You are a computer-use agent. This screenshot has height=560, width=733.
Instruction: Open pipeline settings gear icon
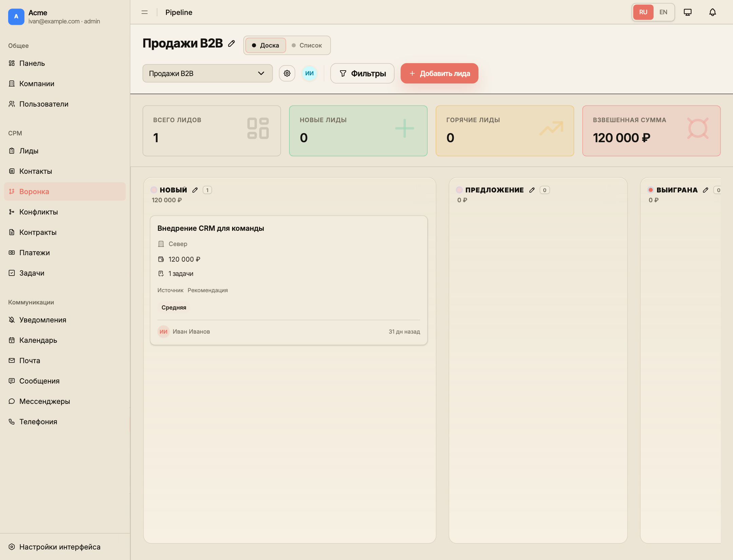click(x=287, y=73)
